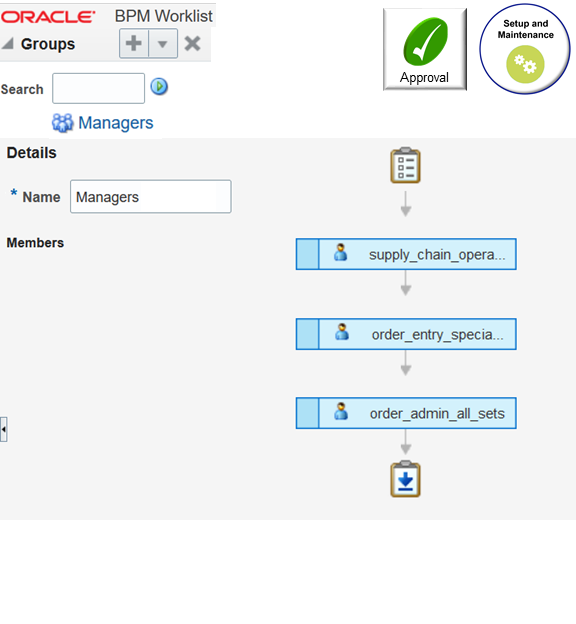Select the Managers group link
This screenshot has width=576, height=624.
click(x=115, y=123)
